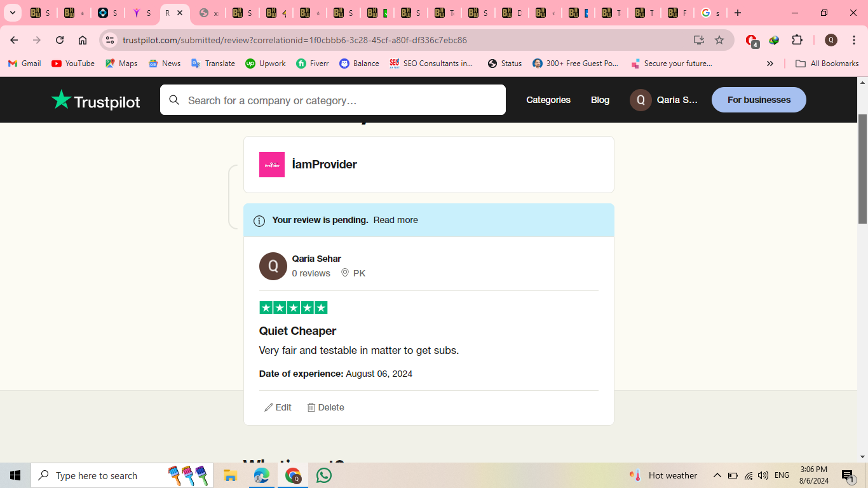Click the install app icon in address bar
The width and height of the screenshot is (868, 488).
click(x=699, y=40)
